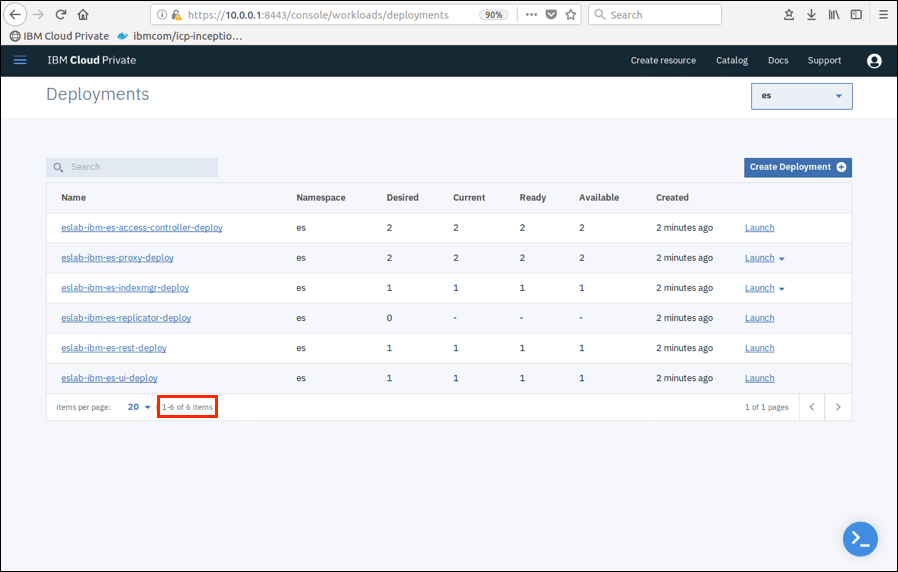Open bookmarks toolbar star icon

click(x=789, y=15)
